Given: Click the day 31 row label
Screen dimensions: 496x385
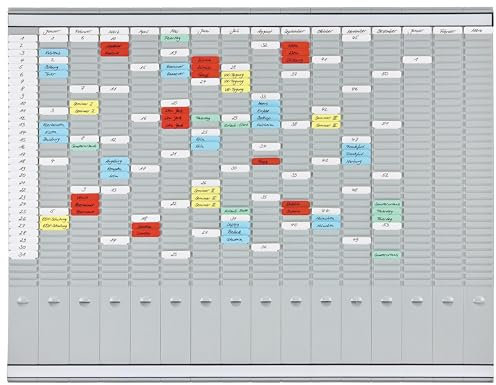Looking at the screenshot, I should click(x=23, y=255).
